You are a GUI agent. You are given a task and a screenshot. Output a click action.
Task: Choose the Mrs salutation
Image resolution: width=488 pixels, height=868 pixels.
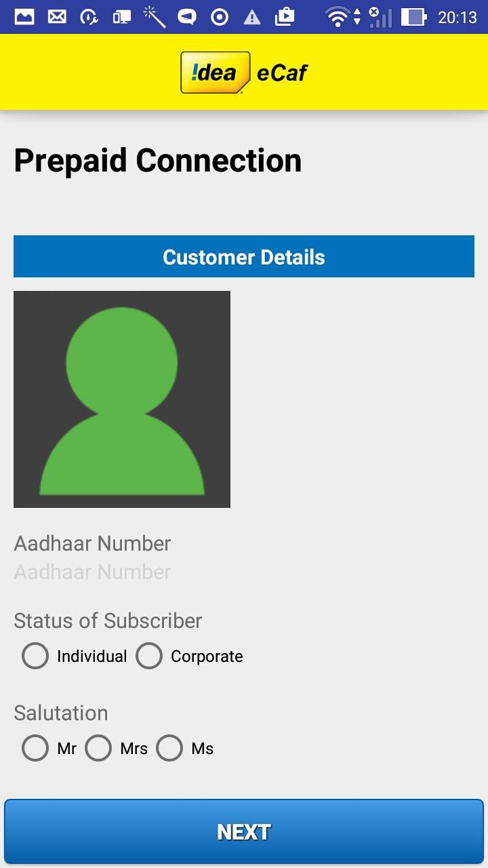(98, 748)
